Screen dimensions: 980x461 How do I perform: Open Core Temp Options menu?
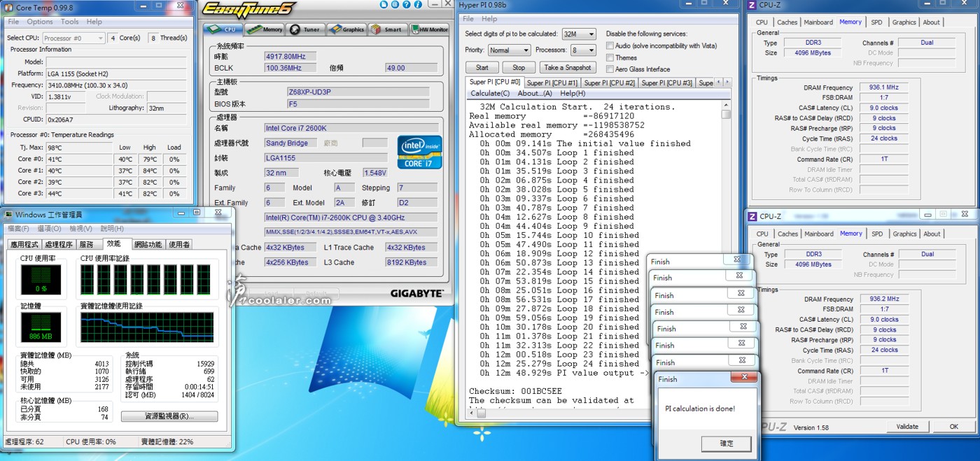[40, 22]
